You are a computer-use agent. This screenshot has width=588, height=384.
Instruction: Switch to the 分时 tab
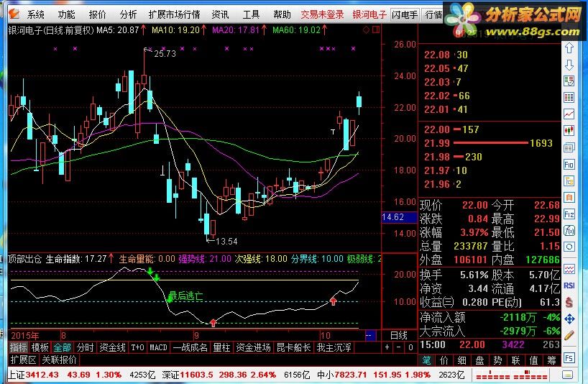[85, 347]
